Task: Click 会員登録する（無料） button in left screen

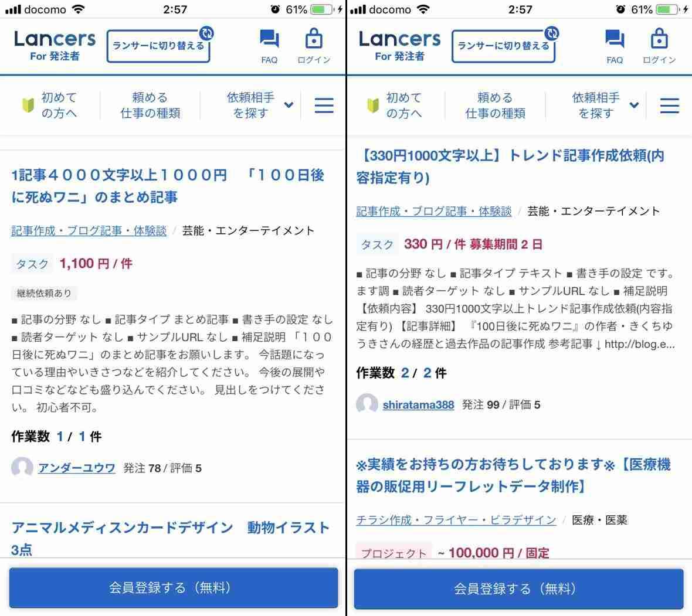Action: pos(174,588)
